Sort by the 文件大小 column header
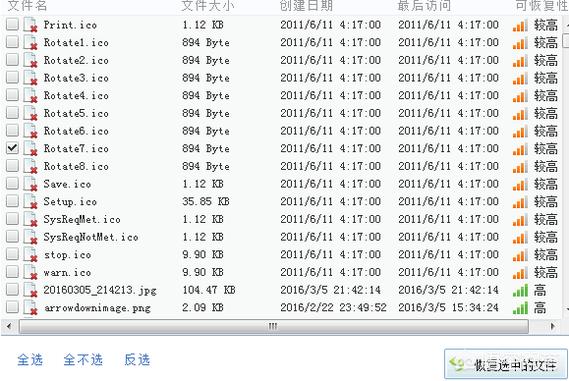This screenshot has height=381, width=569. coord(208,5)
